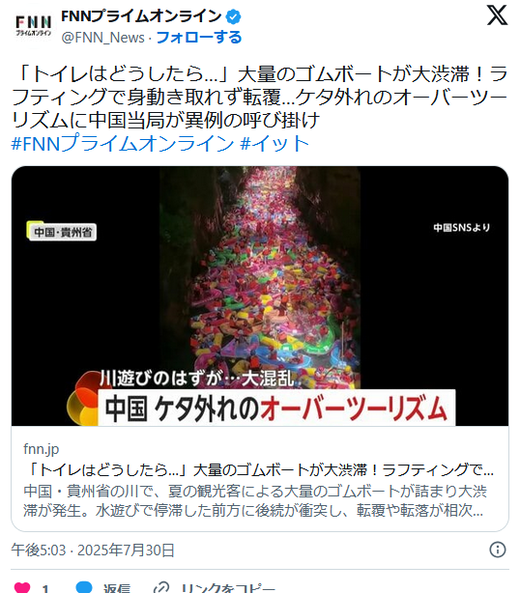Open the rubber boat video thumbnail

(260, 296)
